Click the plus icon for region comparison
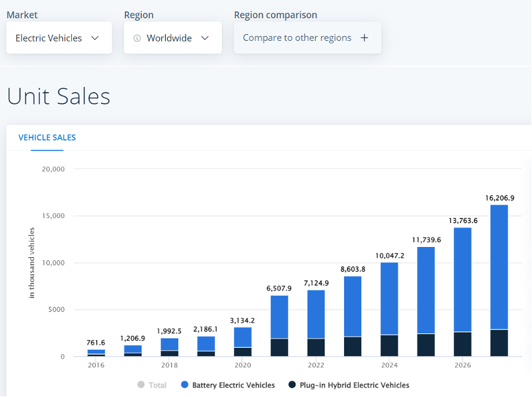The width and height of the screenshot is (532, 397). coord(364,38)
